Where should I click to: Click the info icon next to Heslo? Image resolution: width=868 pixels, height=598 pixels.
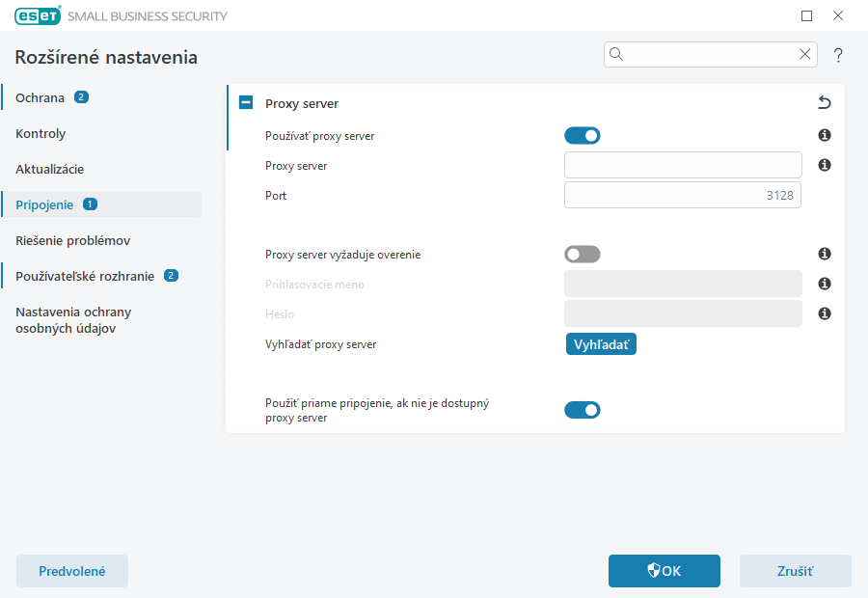pos(824,313)
